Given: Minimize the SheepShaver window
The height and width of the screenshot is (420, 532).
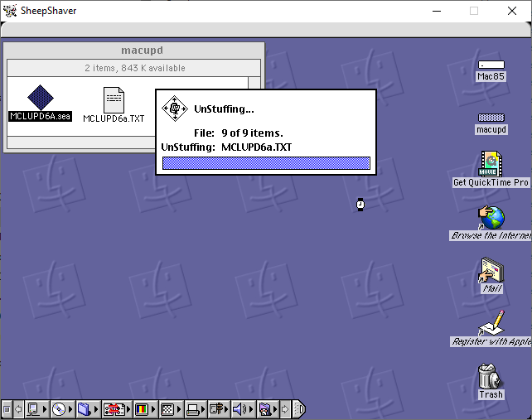Looking at the screenshot, I should (x=437, y=11).
